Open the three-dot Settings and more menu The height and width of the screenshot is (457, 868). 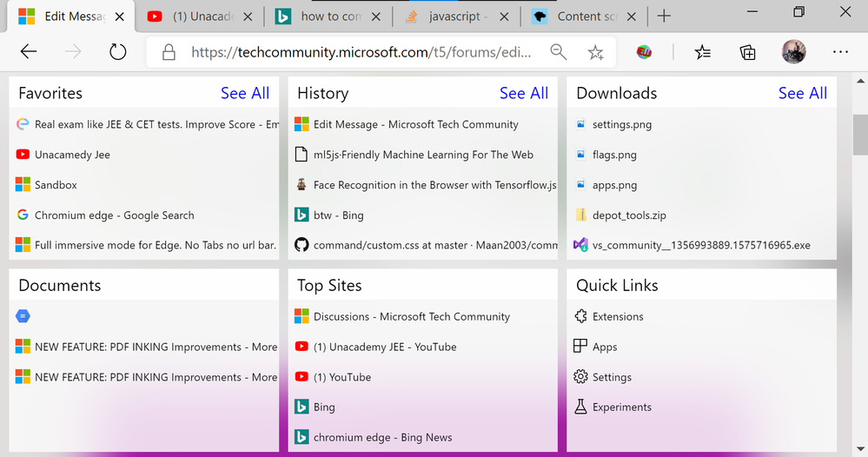pos(839,52)
